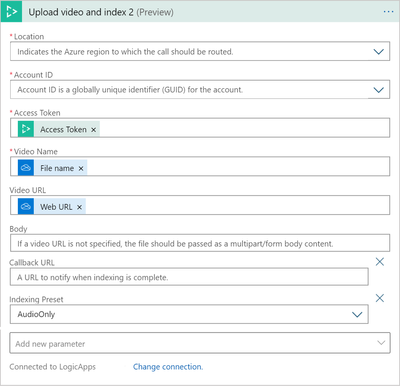Delete the Indexing Preset parameter
Image resolution: width=400 pixels, height=386 pixels.
click(380, 298)
